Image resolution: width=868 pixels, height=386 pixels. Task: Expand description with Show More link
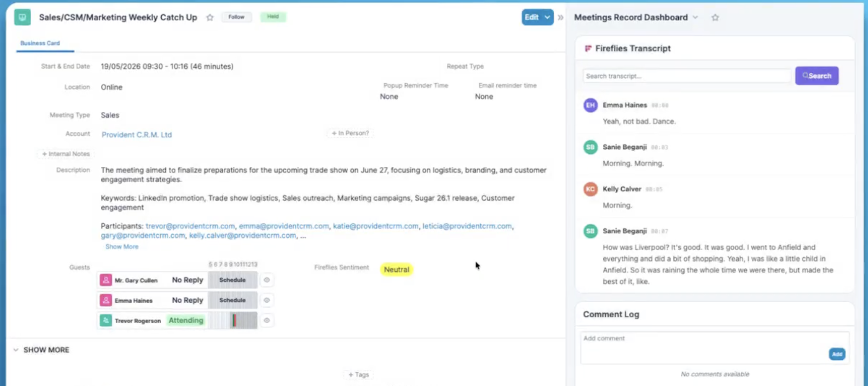pos(122,247)
